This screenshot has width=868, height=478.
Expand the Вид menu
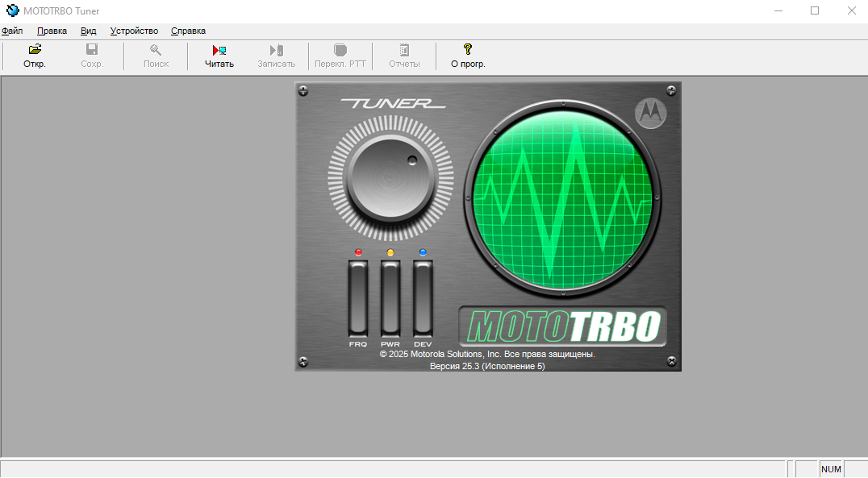(88, 31)
